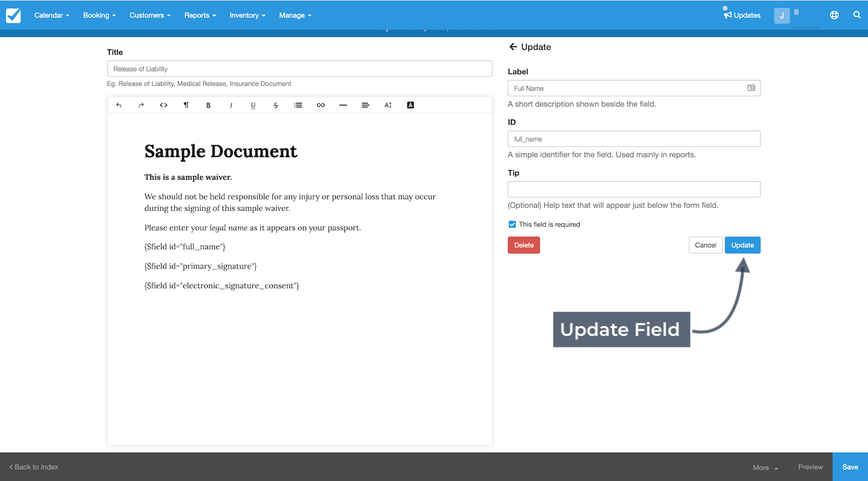868x481 pixels.
Task: Apply bold formatting
Action: point(208,105)
